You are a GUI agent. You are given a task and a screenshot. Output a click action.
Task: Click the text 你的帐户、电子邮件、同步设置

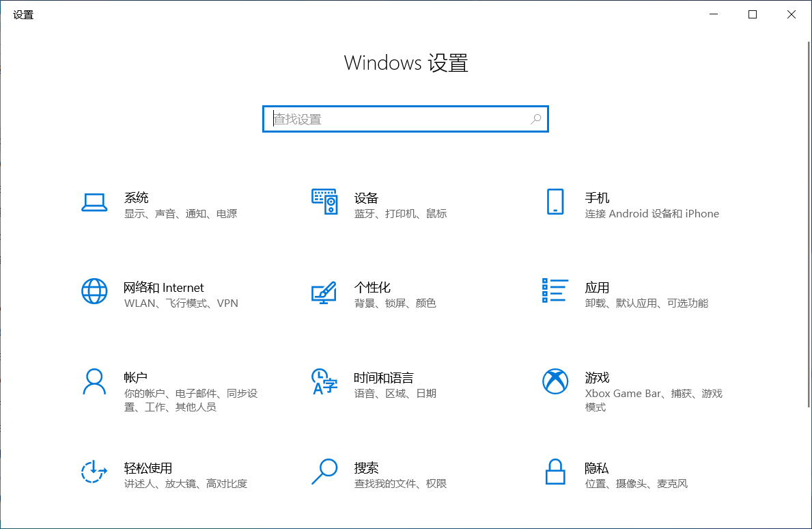click(x=191, y=400)
